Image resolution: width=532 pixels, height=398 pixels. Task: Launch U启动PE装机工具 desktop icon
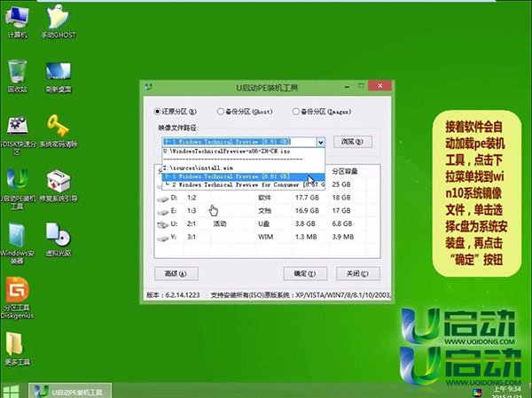17,190
